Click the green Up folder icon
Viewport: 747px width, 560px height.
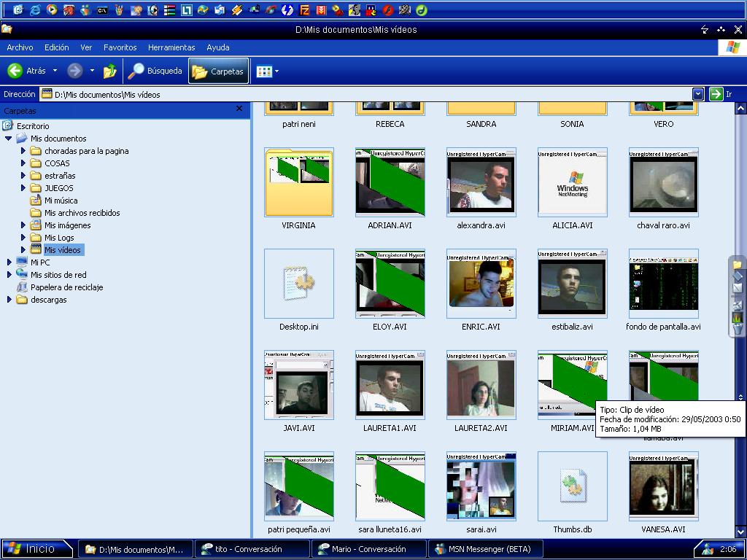click(x=110, y=71)
